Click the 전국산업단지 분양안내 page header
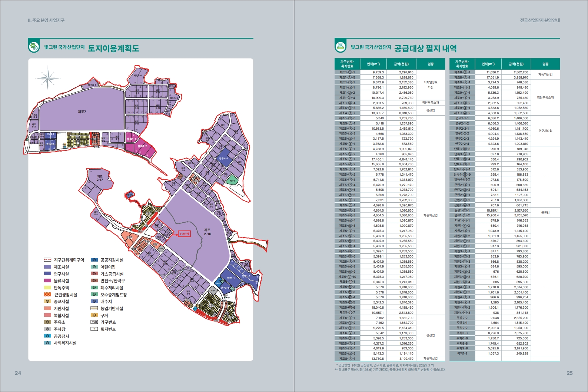Screen dimensions: 588x392 [x=540, y=20]
